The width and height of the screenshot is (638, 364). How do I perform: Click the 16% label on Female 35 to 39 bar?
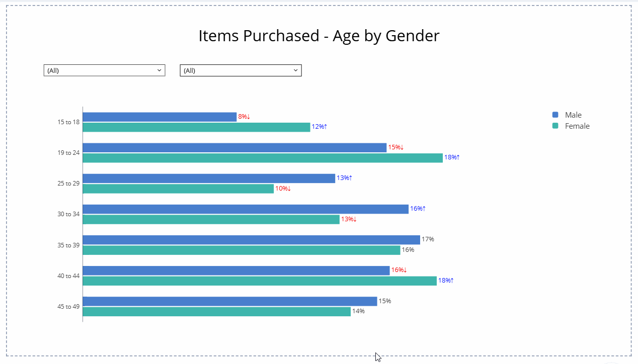coord(409,249)
